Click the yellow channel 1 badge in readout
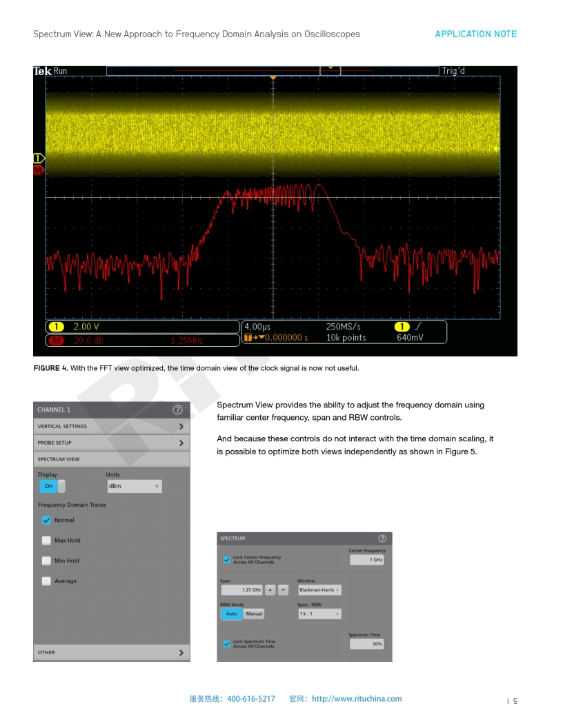 [56, 327]
